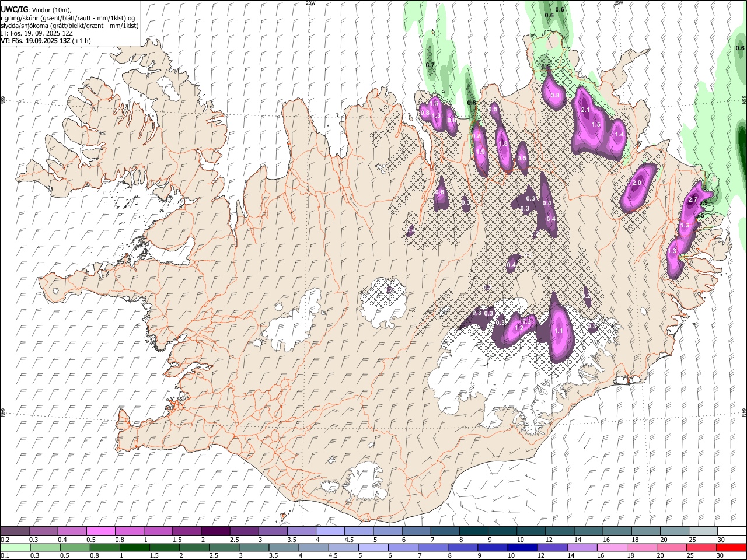This screenshot has height=560, width=747.
Task: Click the 1.8 snowfall value on the map
Action: 503,144
